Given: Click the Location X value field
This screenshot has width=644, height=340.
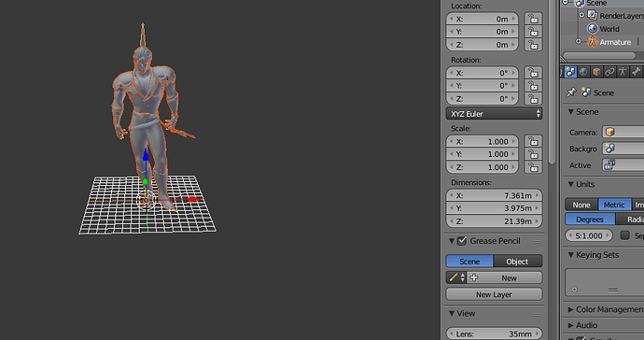Looking at the screenshot, I should [483, 19].
